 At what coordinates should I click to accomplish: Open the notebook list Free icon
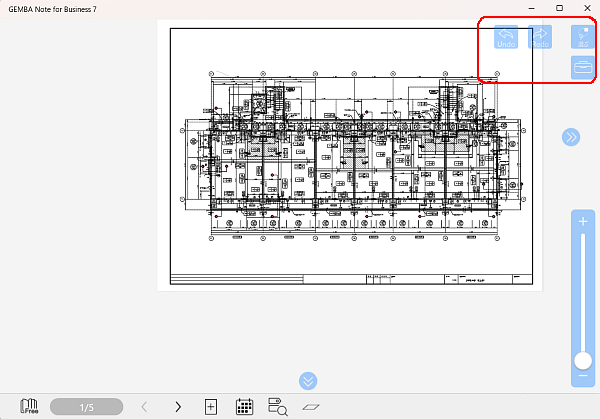[29, 406]
